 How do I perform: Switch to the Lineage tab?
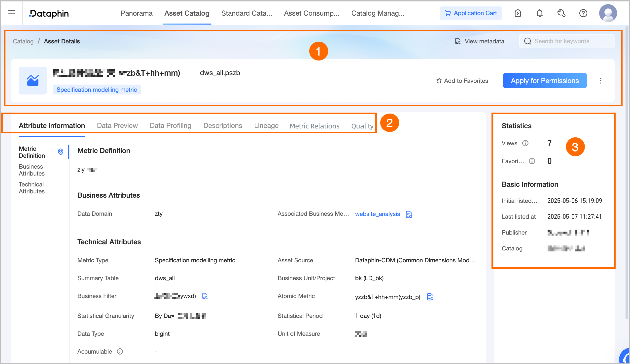[266, 125]
